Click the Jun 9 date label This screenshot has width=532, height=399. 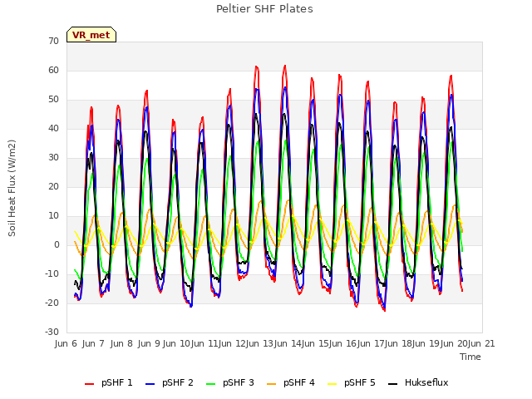point(149,343)
